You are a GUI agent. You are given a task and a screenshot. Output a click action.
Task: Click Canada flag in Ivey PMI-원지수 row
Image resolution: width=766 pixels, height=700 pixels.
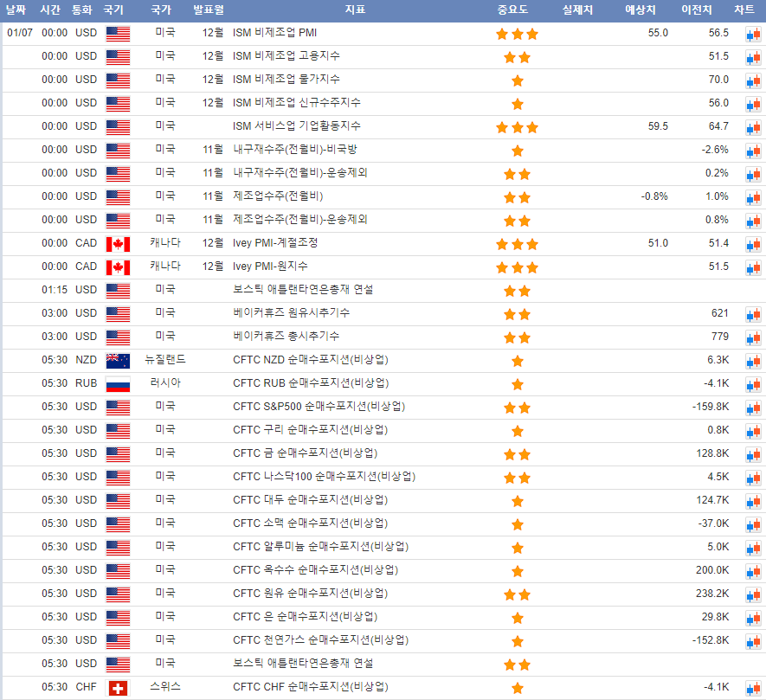pos(117,267)
